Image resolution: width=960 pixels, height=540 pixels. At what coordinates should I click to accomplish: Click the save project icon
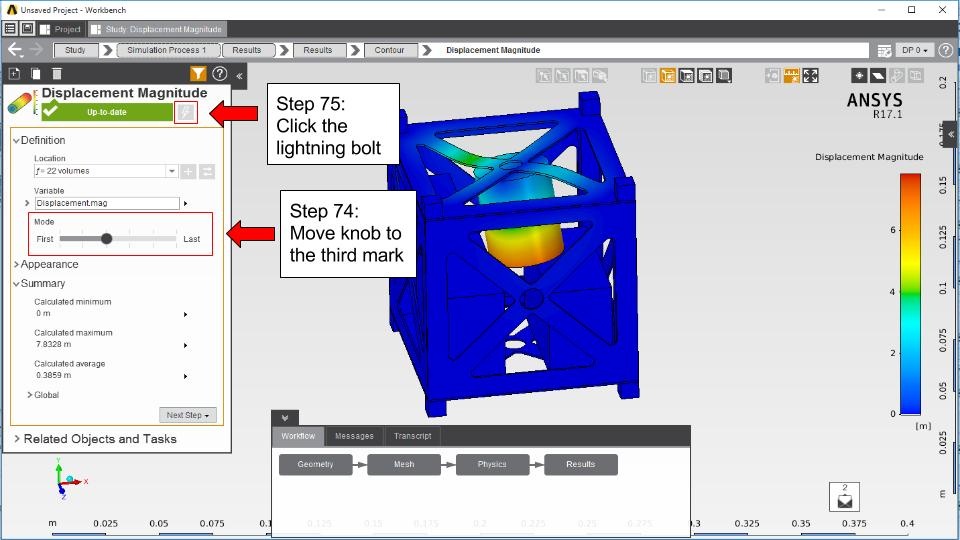coord(28,29)
